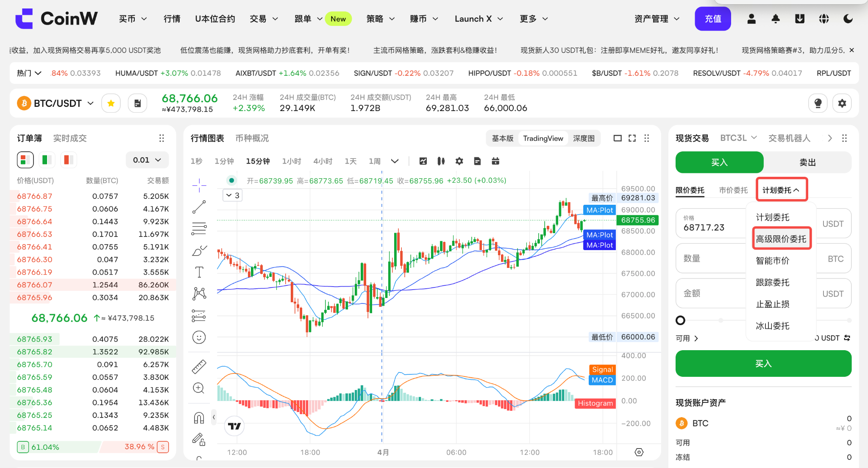Collapse the indicator legend showing 3

[x=232, y=195]
